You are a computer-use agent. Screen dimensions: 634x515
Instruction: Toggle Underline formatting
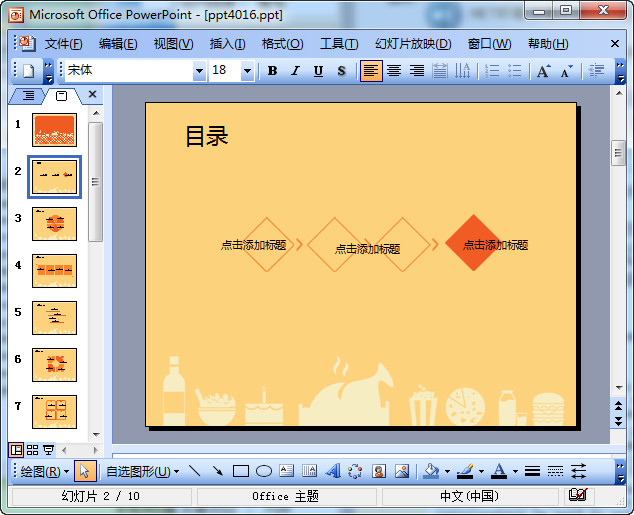(x=319, y=71)
